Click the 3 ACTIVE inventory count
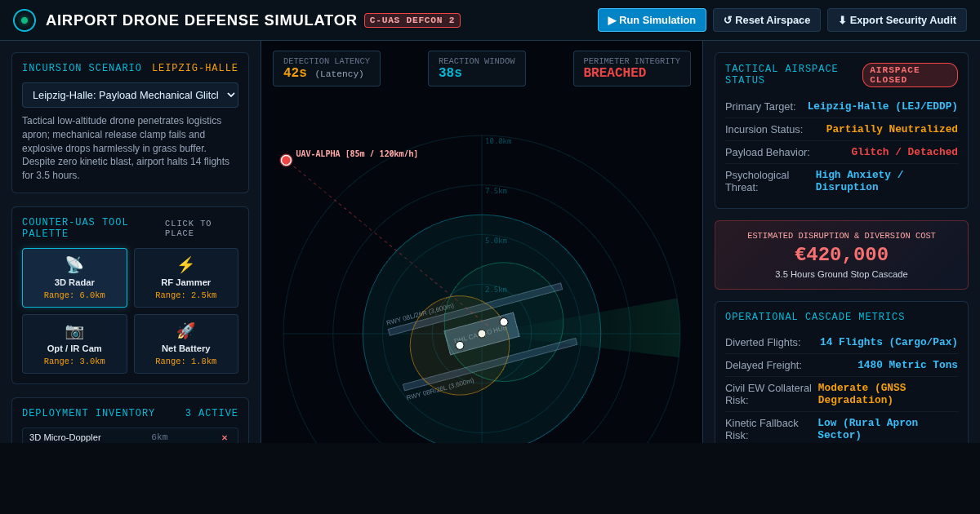 pyautogui.click(x=212, y=414)
